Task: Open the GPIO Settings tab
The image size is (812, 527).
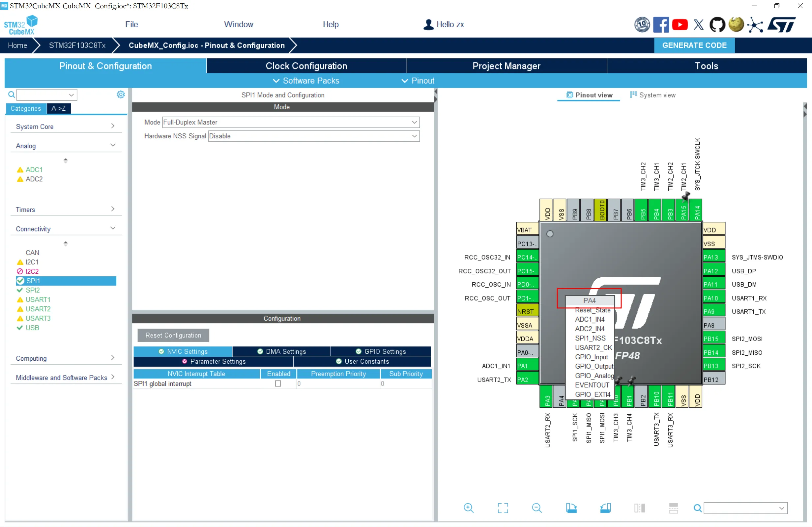Action: tap(380, 352)
